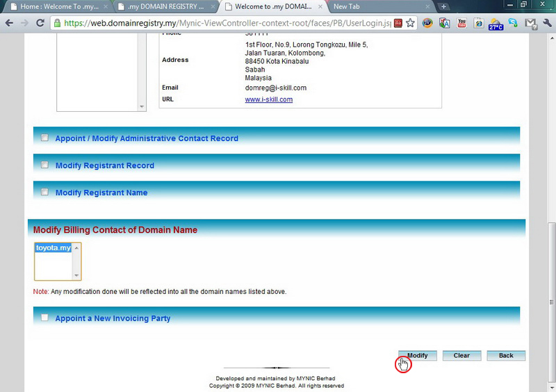556x392 pixels.
Task: Open the red dictionary icon in address bar
Action: [398, 23]
